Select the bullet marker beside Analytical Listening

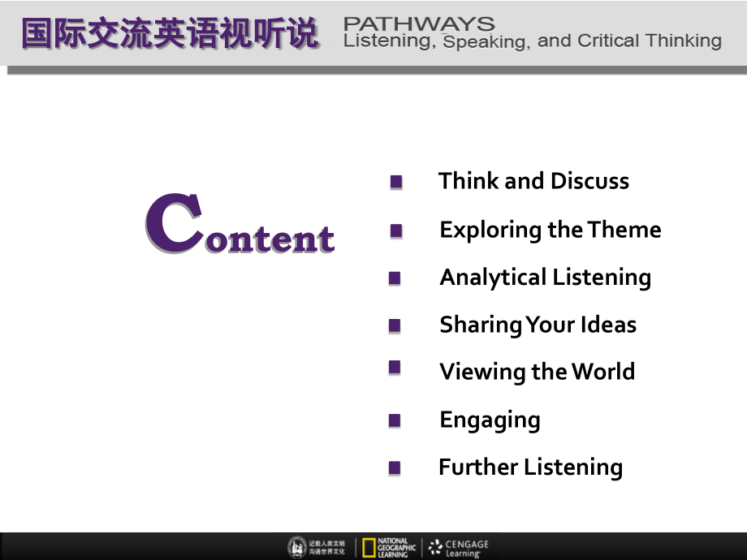tap(395, 278)
